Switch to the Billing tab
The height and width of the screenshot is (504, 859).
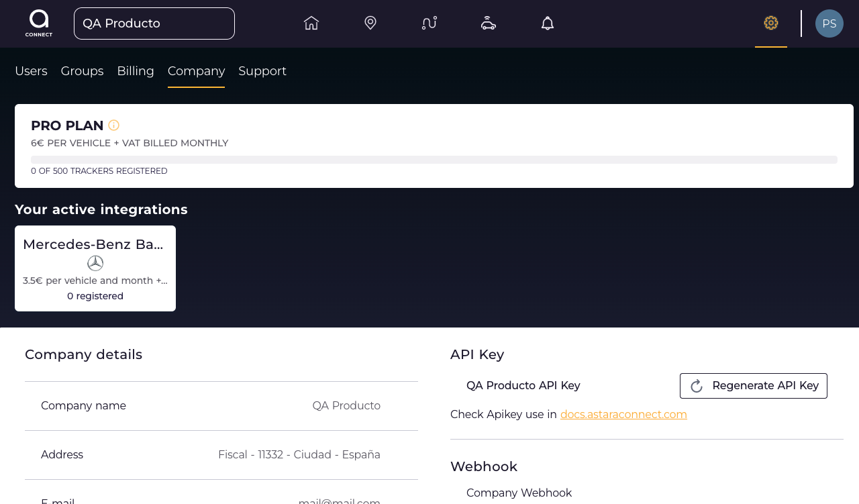click(136, 71)
